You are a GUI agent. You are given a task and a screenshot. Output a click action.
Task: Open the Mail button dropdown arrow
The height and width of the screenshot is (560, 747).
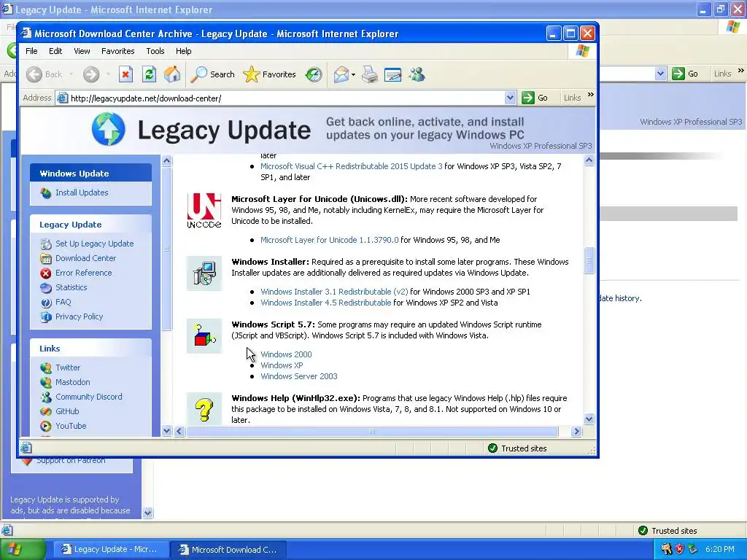(x=353, y=74)
